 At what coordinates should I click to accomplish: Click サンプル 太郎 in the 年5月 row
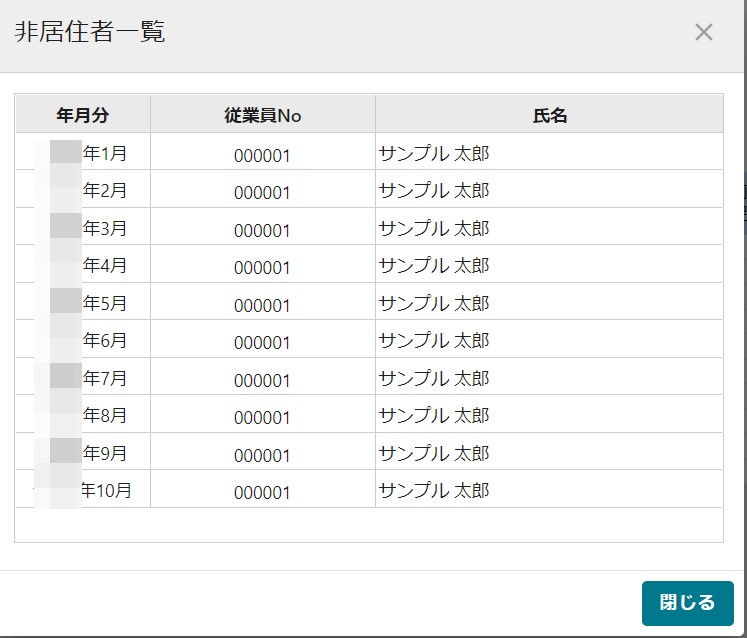(434, 303)
